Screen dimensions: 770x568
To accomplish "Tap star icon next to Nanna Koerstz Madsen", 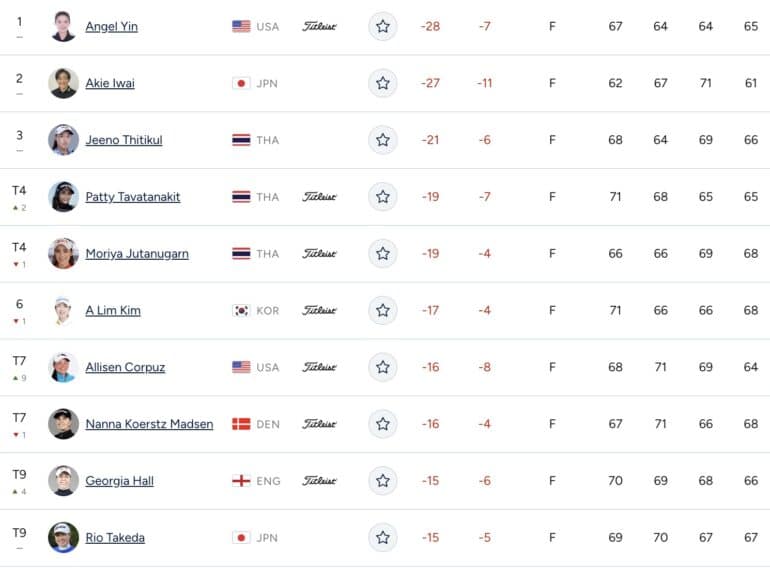I will (x=383, y=424).
